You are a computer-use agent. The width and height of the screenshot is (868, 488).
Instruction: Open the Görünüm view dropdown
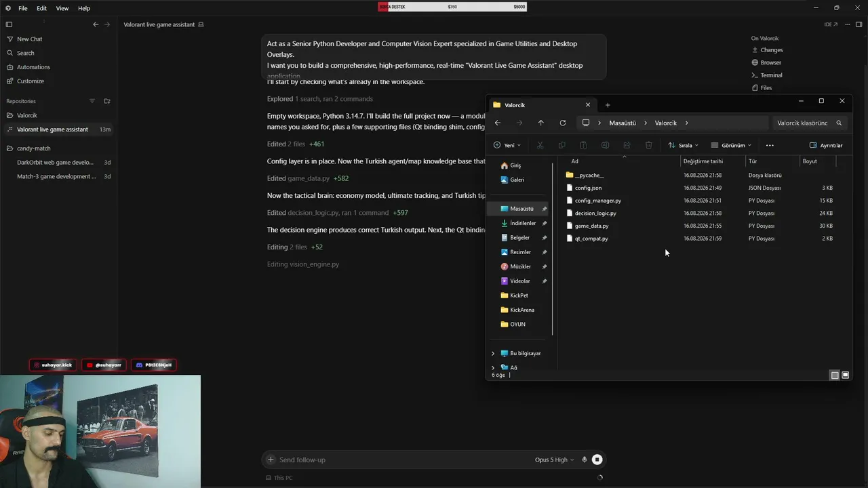731,145
